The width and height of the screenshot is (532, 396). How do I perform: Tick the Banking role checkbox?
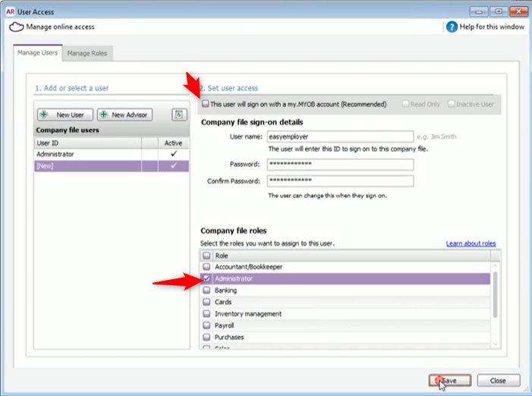click(206, 291)
